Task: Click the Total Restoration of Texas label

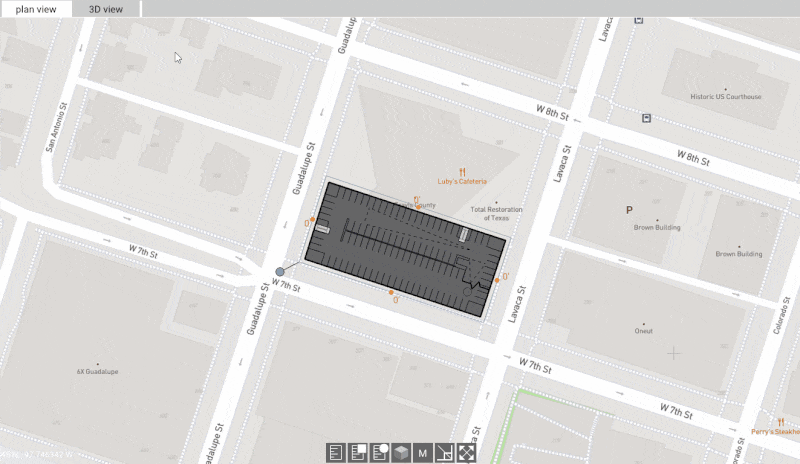Action: 496,213
